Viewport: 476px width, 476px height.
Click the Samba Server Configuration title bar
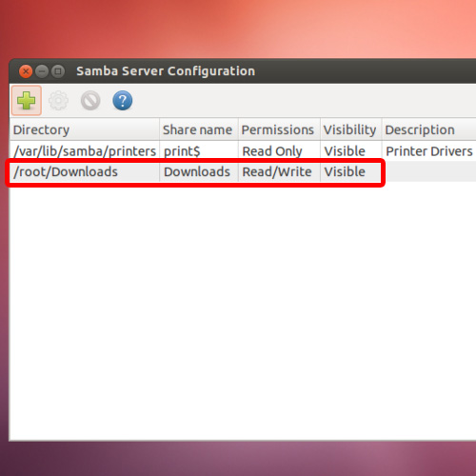(x=243, y=71)
